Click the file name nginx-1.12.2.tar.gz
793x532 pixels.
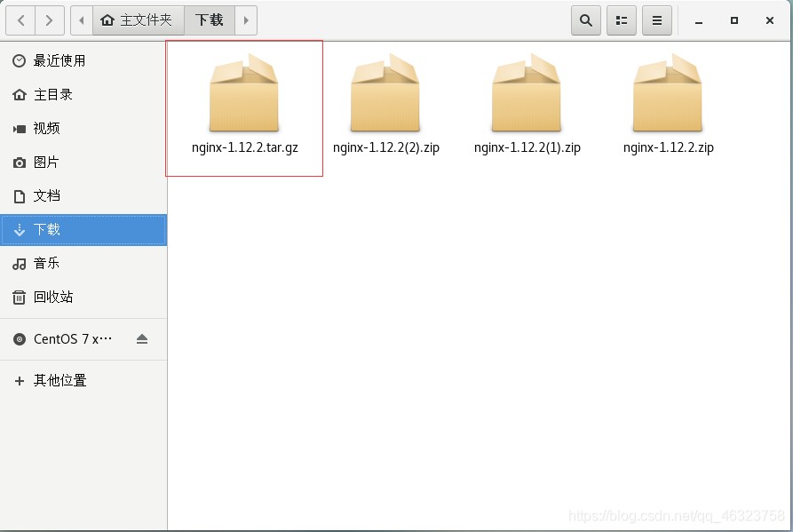coord(245,147)
